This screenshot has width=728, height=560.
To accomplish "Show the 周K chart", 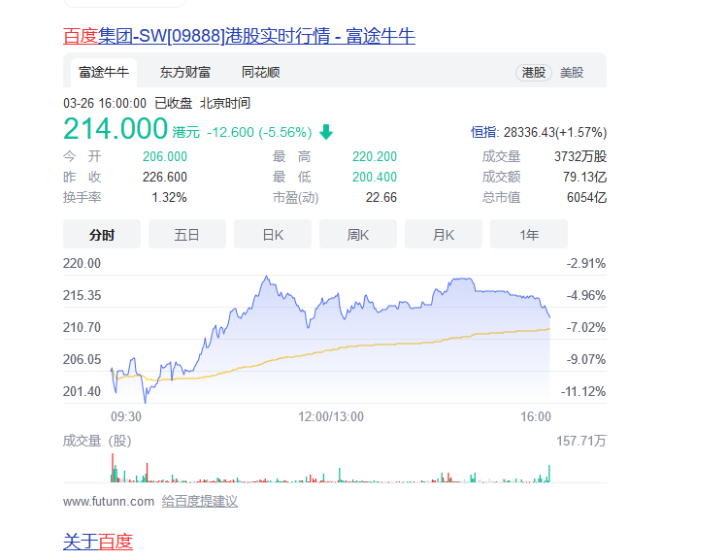I will click(x=358, y=235).
